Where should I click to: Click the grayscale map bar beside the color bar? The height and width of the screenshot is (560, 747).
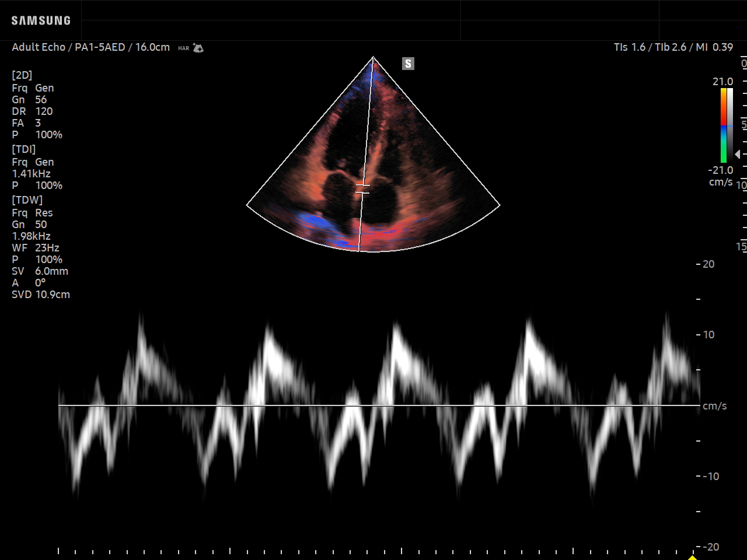click(730, 125)
